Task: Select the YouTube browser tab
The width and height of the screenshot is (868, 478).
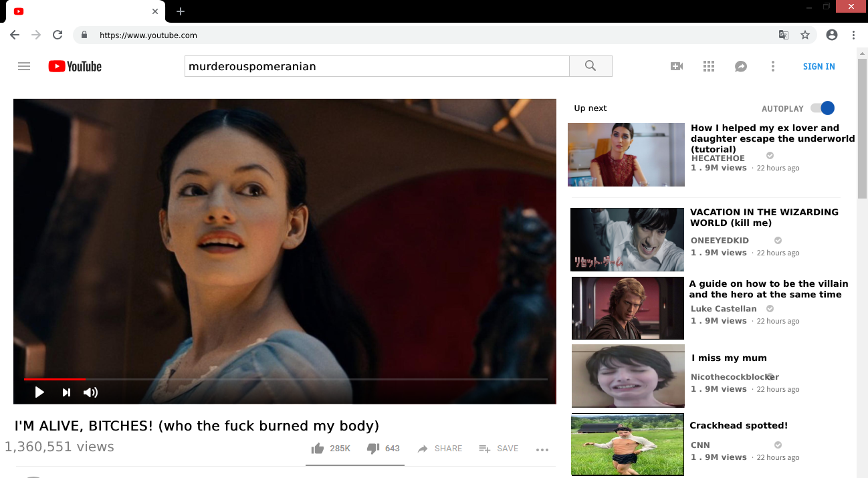Action: [x=85, y=11]
